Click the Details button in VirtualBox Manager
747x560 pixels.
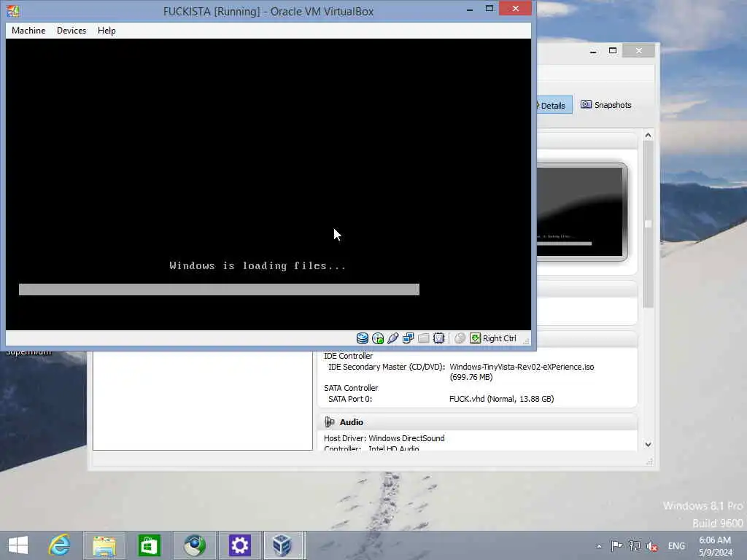[553, 105]
